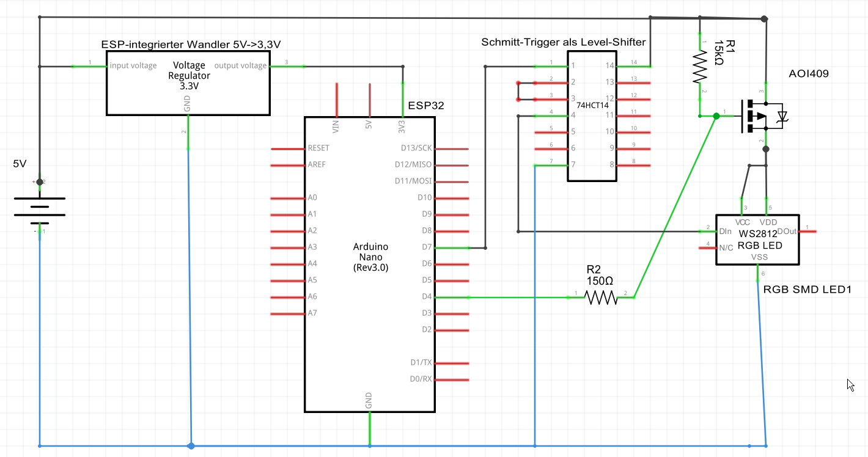Image resolution: width=868 pixels, height=457 pixels.
Task: Select the R2 150Ω resistor symbol
Action: tap(601, 298)
